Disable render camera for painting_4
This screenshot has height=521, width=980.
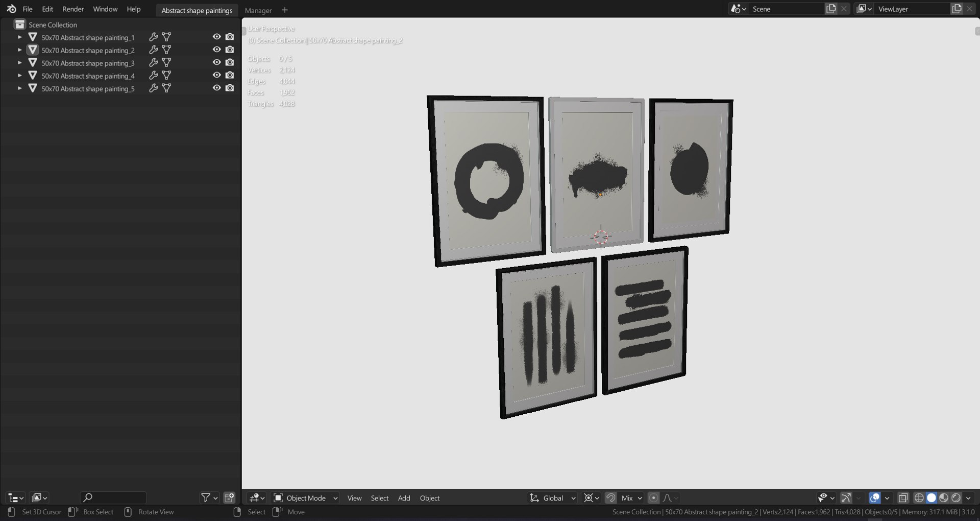pos(230,75)
